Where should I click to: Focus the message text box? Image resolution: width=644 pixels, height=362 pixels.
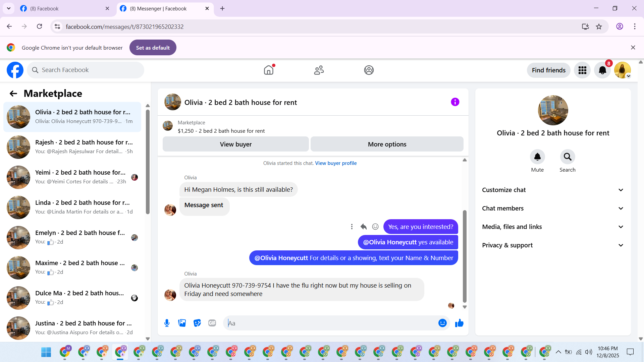point(330,323)
